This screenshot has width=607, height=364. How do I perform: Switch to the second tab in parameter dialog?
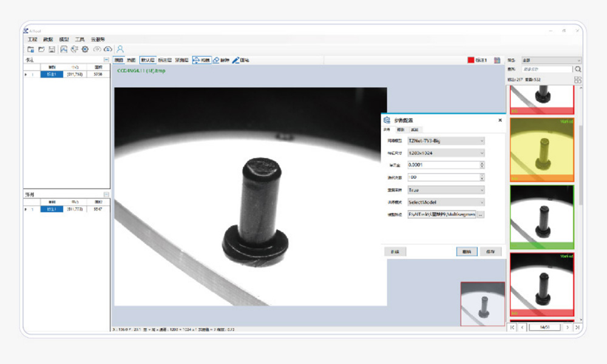tap(400, 129)
